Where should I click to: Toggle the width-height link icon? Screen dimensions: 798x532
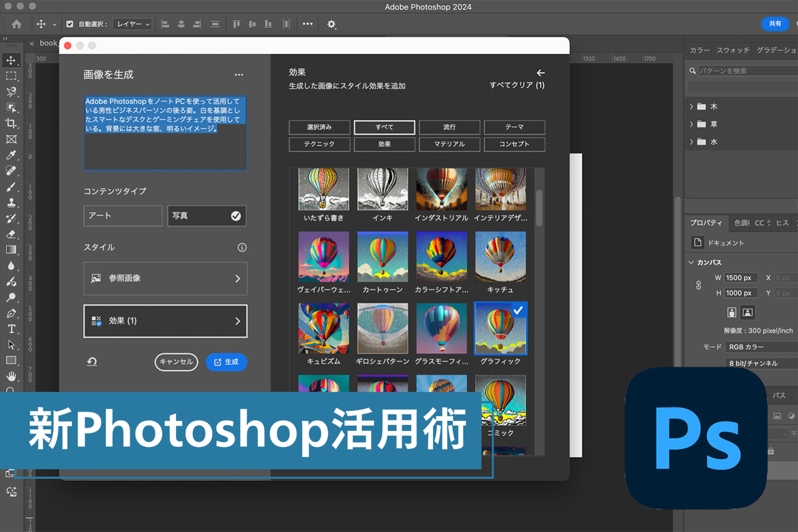coord(698,285)
